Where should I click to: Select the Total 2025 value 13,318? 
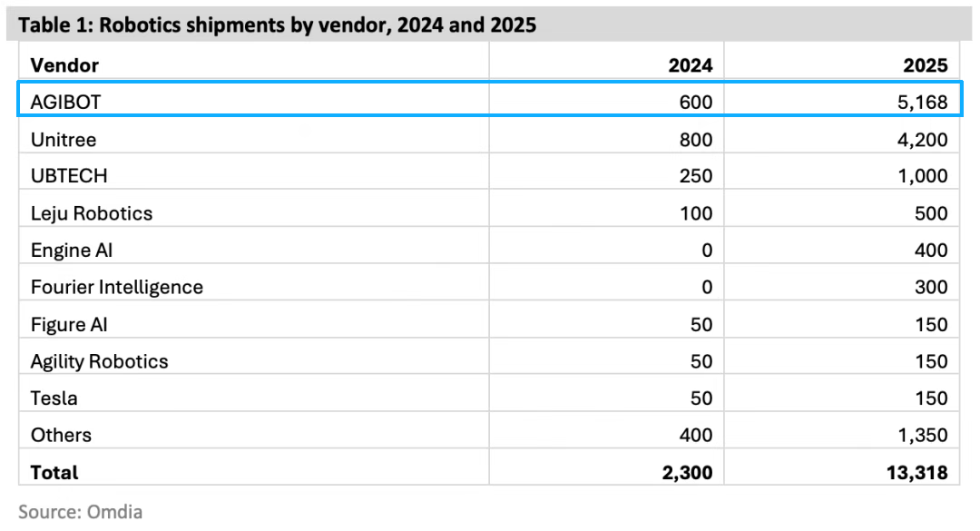click(x=913, y=473)
